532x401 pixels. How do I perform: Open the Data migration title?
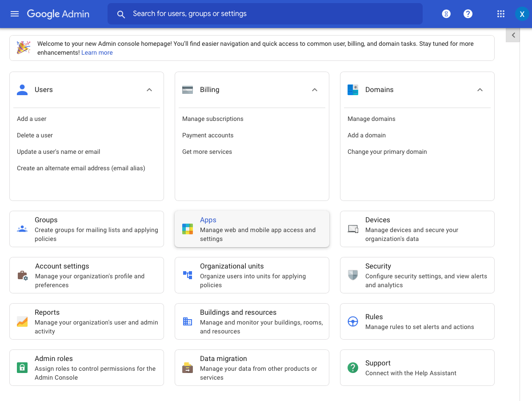pyautogui.click(x=223, y=358)
